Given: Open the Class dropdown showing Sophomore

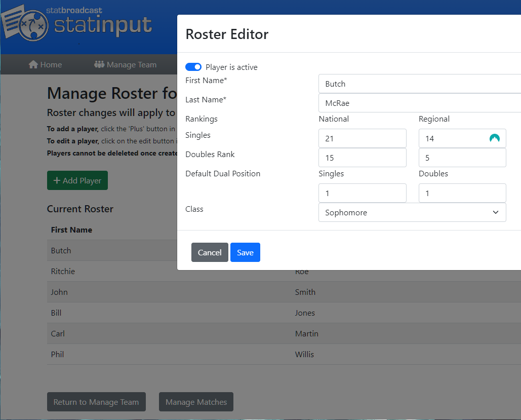Looking at the screenshot, I should click(x=412, y=212).
